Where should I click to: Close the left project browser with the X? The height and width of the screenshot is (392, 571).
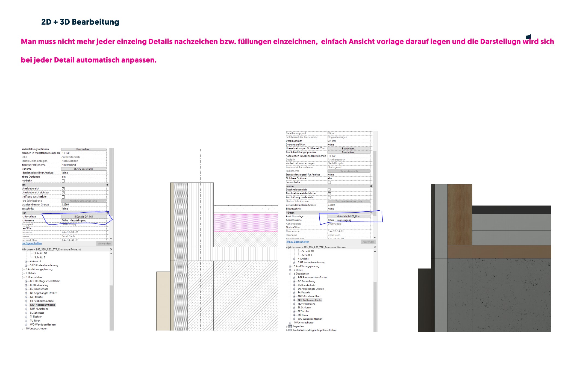[x=111, y=249]
